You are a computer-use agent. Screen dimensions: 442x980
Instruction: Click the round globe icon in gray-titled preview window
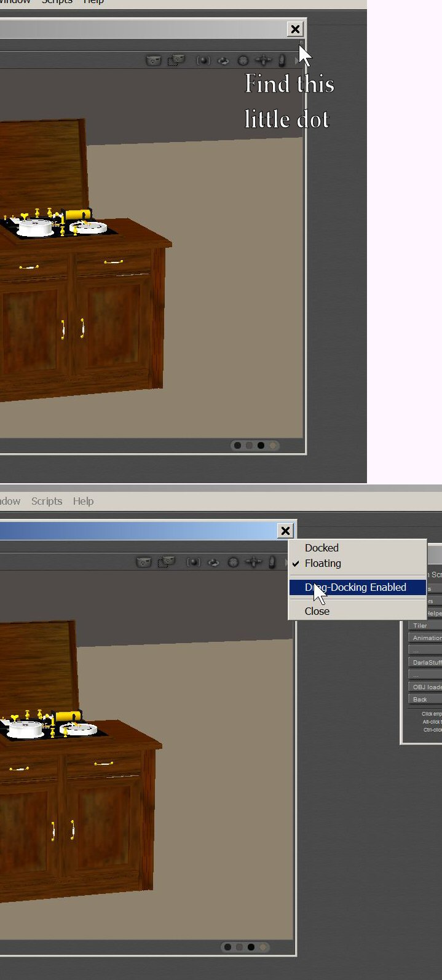(x=243, y=60)
